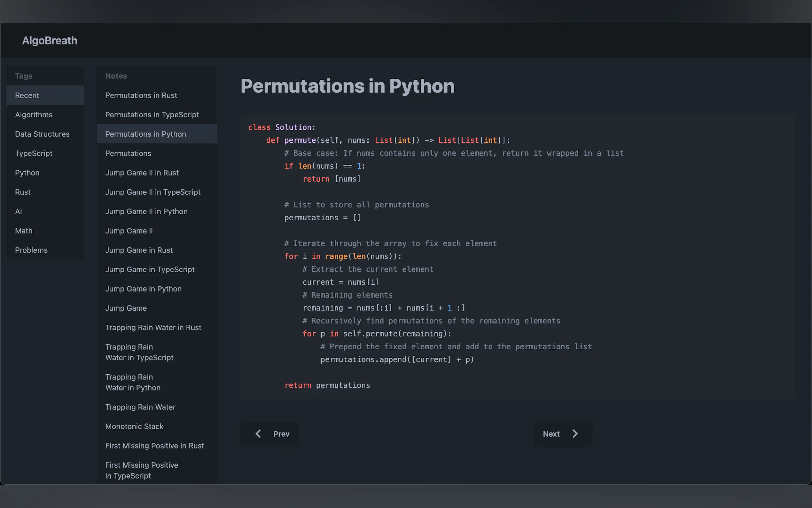Open the Monotonic Stack note
812x508 pixels.
click(134, 426)
